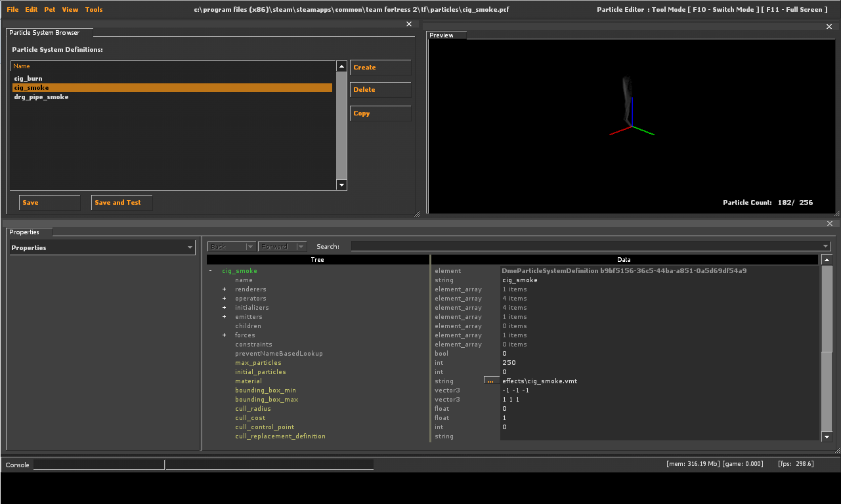
Task: Expand the operators element array
Action: click(224, 299)
